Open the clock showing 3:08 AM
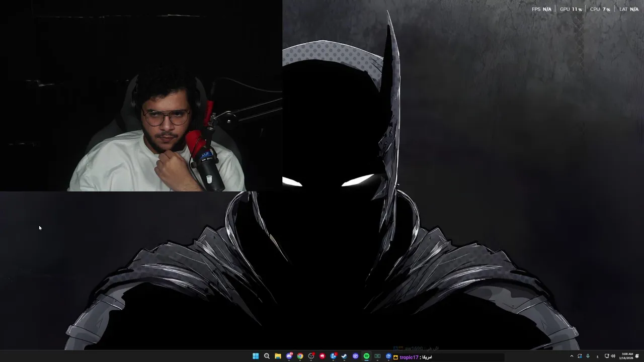This screenshot has width=644, height=362. click(x=626, y=356)
